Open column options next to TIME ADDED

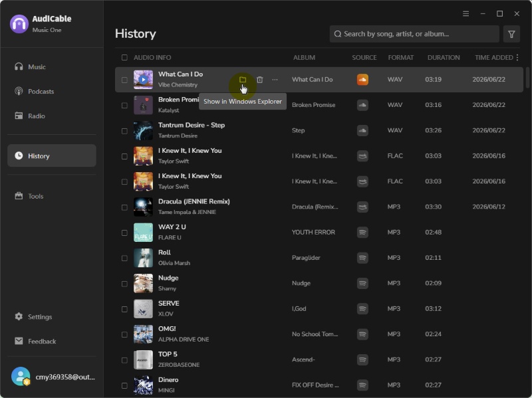tap(517, 58)
